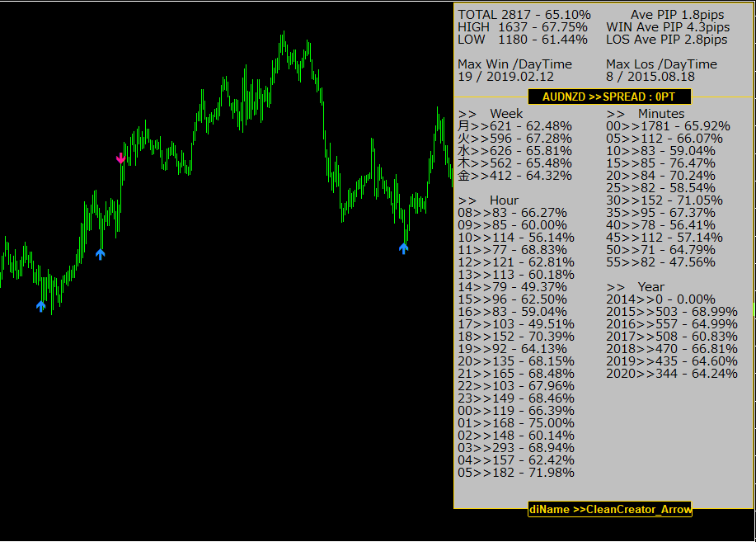Select the LOW 1180 - 61.44% line
756x542 pixels.
point(523,40)
